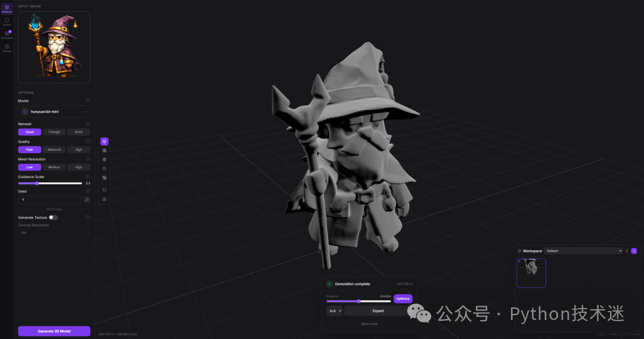Toggle the grid display in viewport toolbar
This screenshot has width=644, height=339.
104,151
